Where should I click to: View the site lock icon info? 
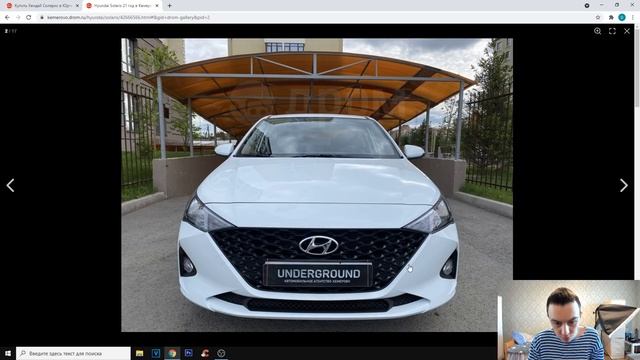42,18
